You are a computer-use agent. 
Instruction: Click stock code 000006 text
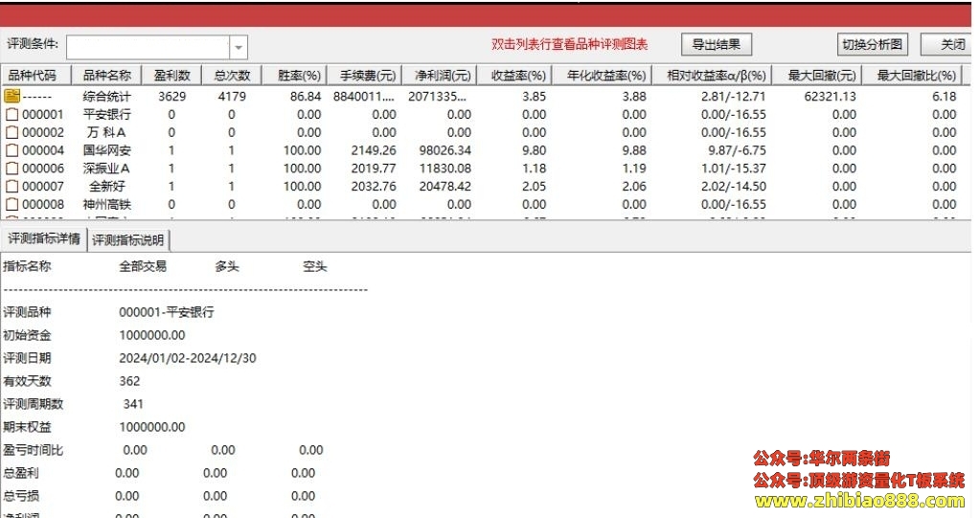point(43,169)
